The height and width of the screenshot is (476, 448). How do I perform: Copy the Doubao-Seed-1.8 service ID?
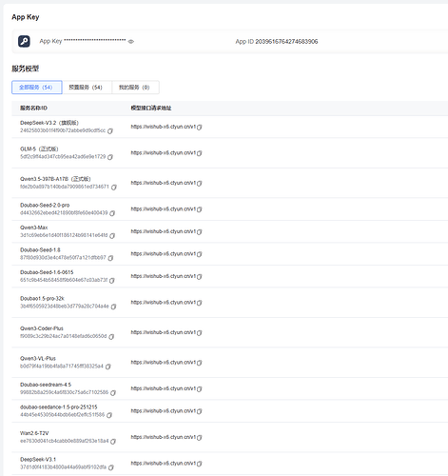click(110, 258)
